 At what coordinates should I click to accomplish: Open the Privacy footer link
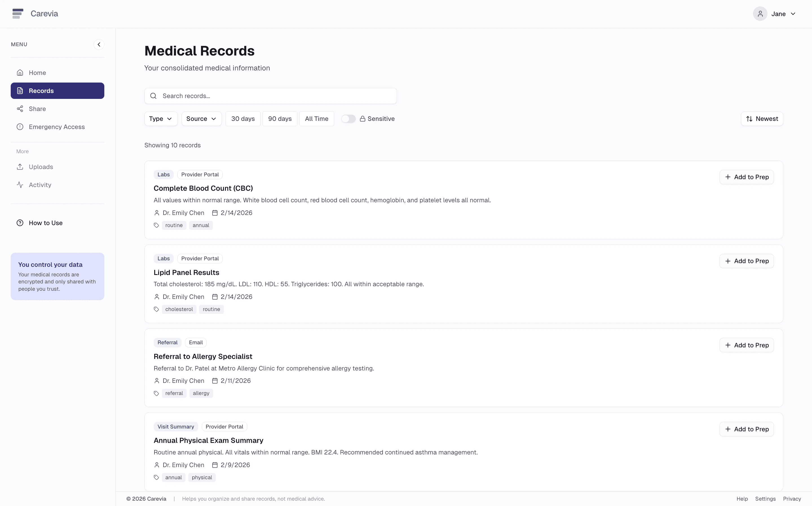[x=792, y=499]
